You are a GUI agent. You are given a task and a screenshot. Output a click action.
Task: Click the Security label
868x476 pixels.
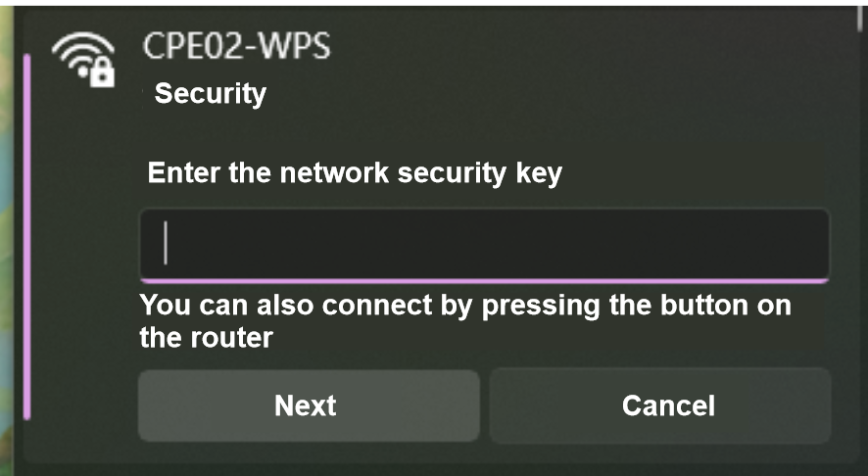210,94
